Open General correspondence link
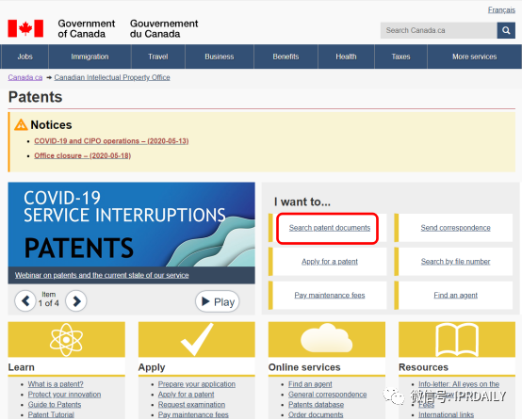 (x=328, y=395)
